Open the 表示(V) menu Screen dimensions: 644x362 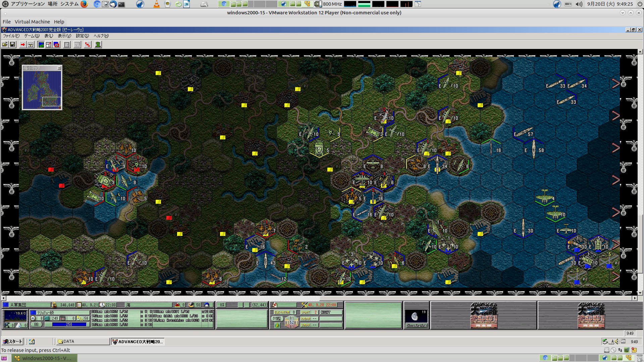(64, 36)
